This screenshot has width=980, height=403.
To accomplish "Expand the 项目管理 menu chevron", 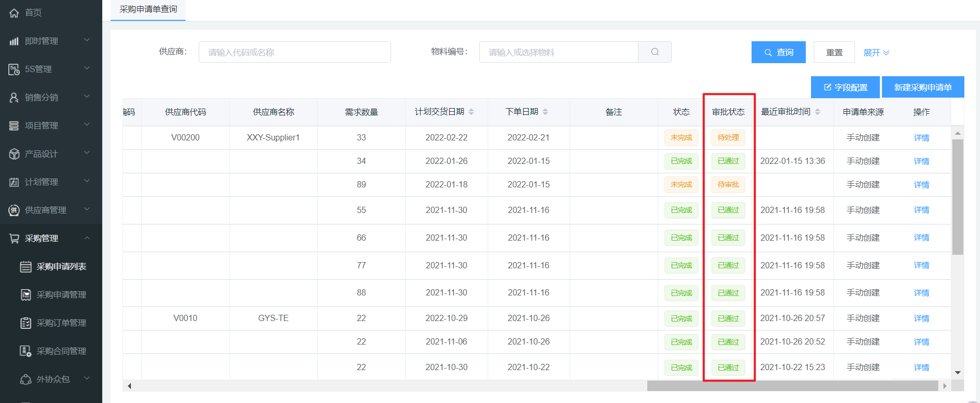I will (x=87, y=125).
